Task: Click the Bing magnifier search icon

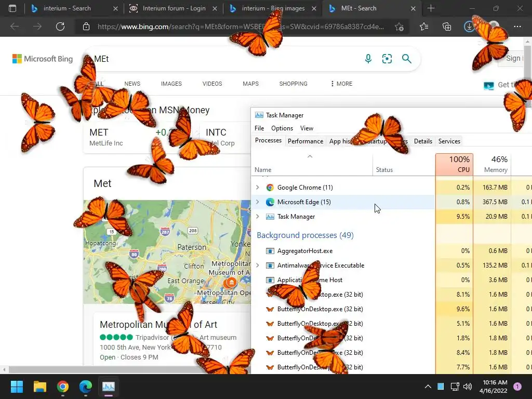Action: [x=406, y=59]
